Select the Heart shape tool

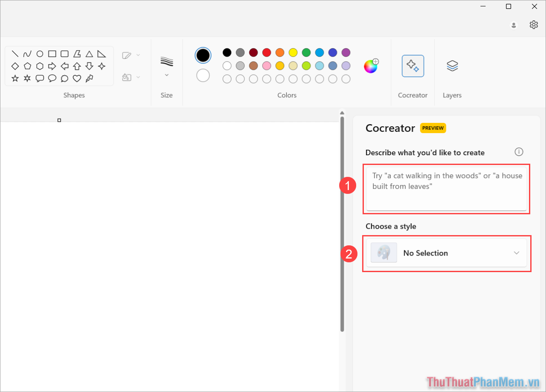(x=77, y=78)
